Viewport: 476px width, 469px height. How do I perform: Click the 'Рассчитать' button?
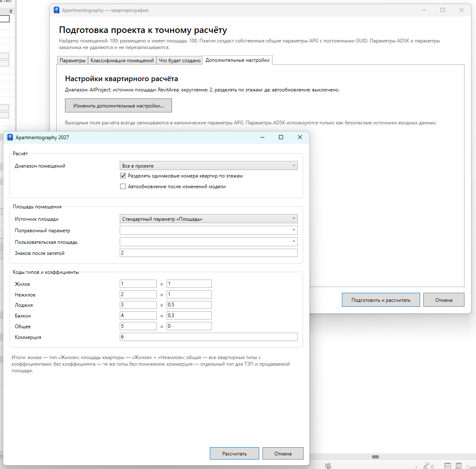235,453
